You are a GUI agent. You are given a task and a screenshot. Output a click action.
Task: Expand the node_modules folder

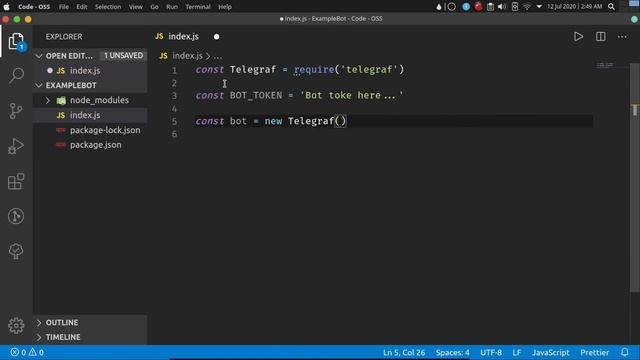48,100
